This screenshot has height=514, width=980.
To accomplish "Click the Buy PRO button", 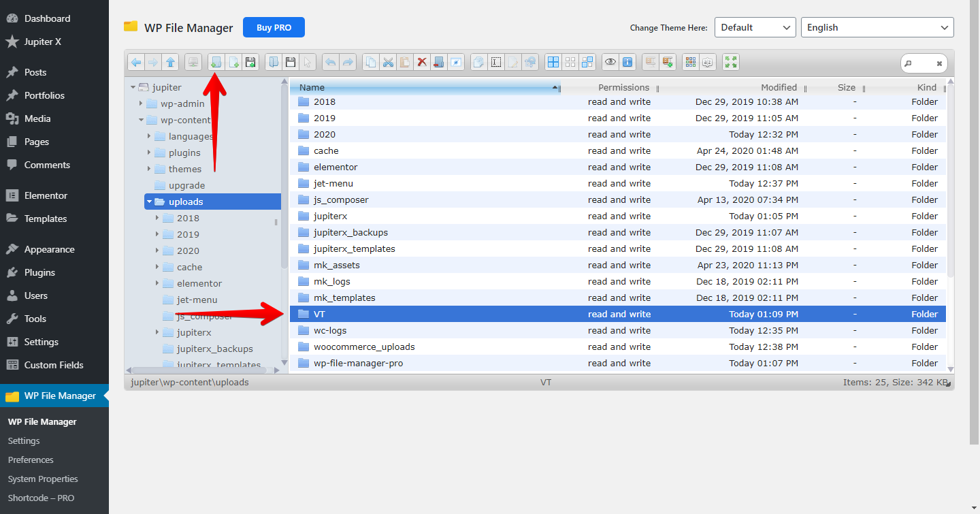I will [x=274, y=27].
